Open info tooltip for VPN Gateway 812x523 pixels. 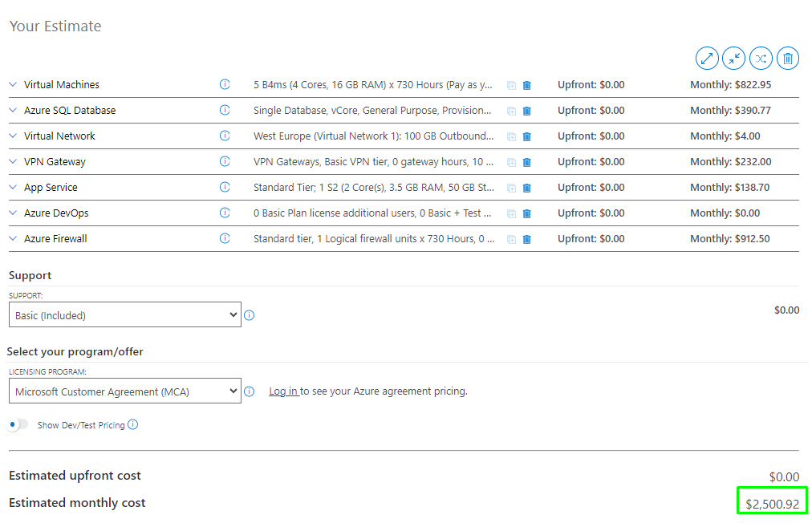[225, 161]
